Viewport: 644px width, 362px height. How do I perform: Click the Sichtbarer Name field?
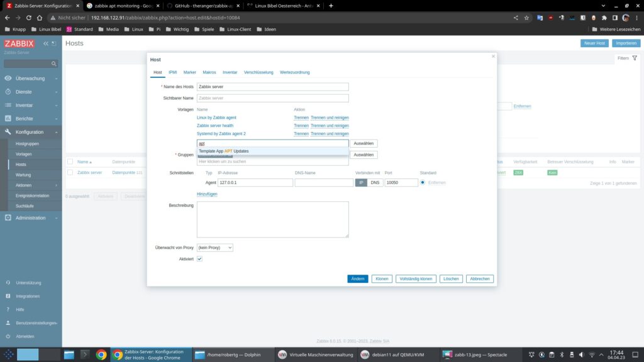273,98
